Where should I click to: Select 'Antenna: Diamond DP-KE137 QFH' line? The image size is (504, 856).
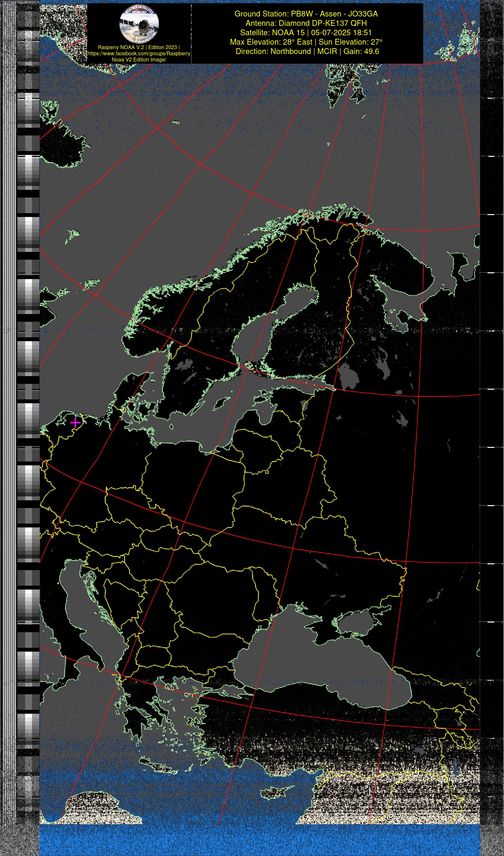coord(306,23)
